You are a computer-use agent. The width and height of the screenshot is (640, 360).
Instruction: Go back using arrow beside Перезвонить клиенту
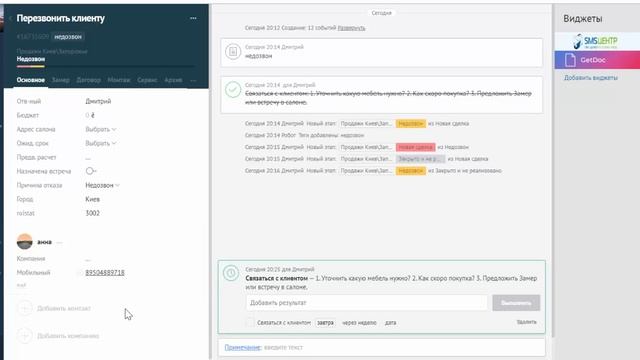(10, 18)
